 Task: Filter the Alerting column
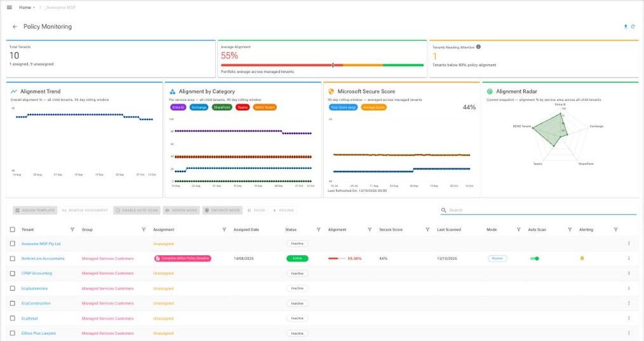pos(615,230)
